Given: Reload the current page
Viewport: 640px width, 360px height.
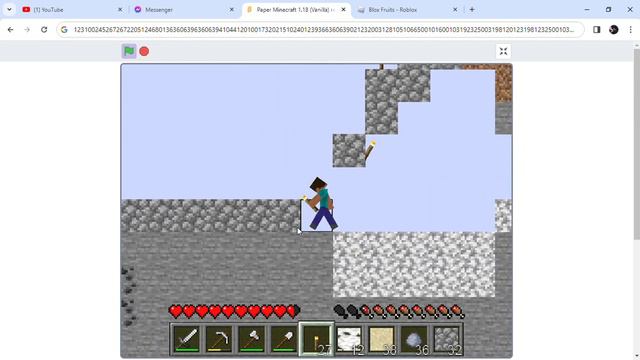Looking at the screenshot, I should point(44,29).
